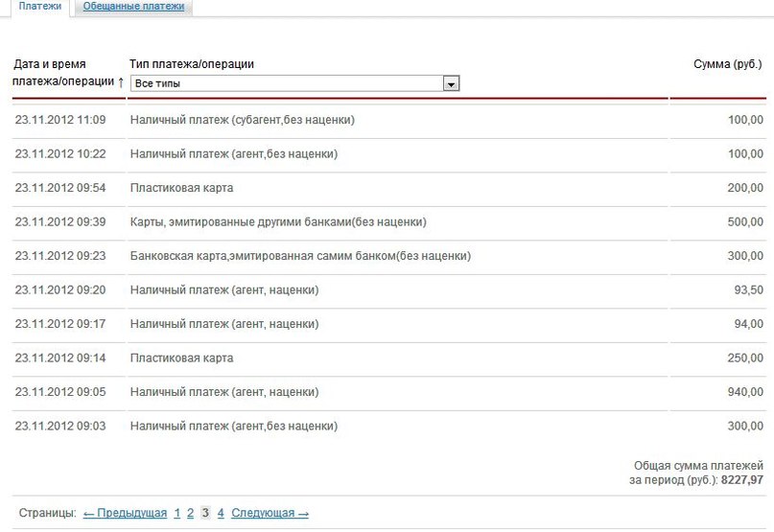The height and width of the screenshot is (532, 774).
Task: Open page 4 of payments
Action: [221, 513]
